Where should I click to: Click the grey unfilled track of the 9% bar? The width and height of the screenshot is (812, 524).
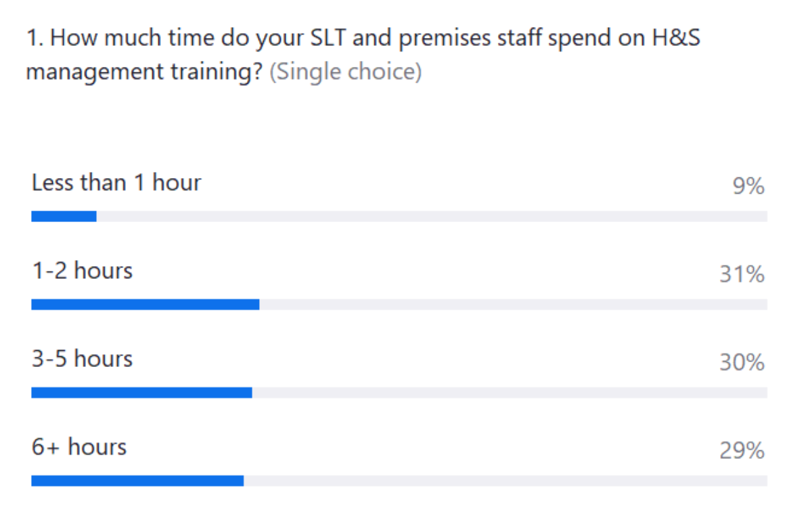(432, 217)
